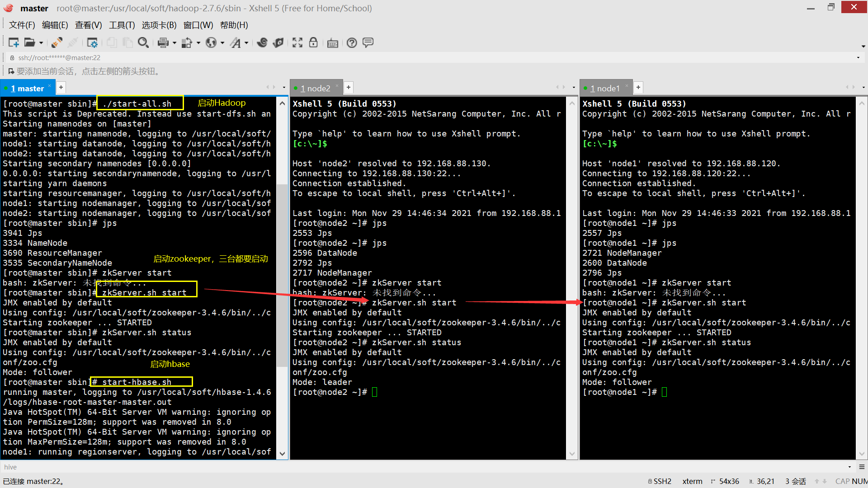Open the virtual keyboard icon
Image resolution: width=868 pixels, height=488 pixels.
pyautogui.click(x=333, y=43)
